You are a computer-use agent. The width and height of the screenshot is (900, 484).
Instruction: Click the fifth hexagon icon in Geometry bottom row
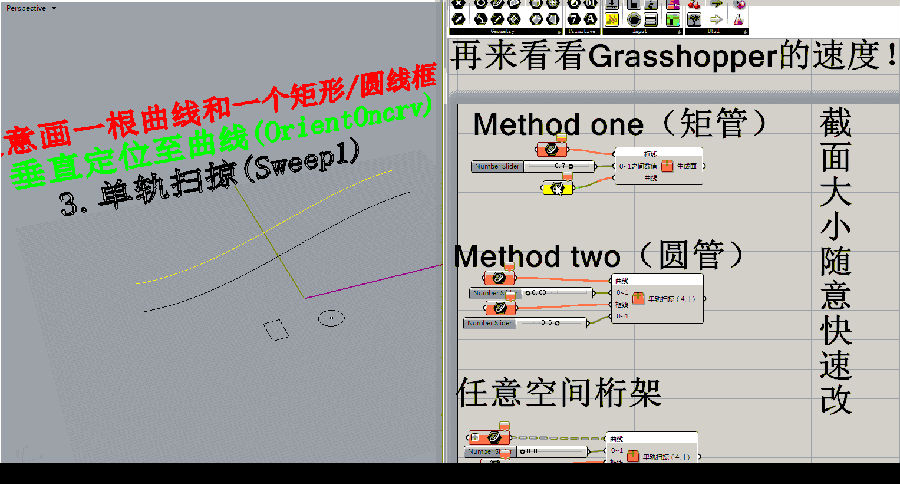(x=536, y=20)
